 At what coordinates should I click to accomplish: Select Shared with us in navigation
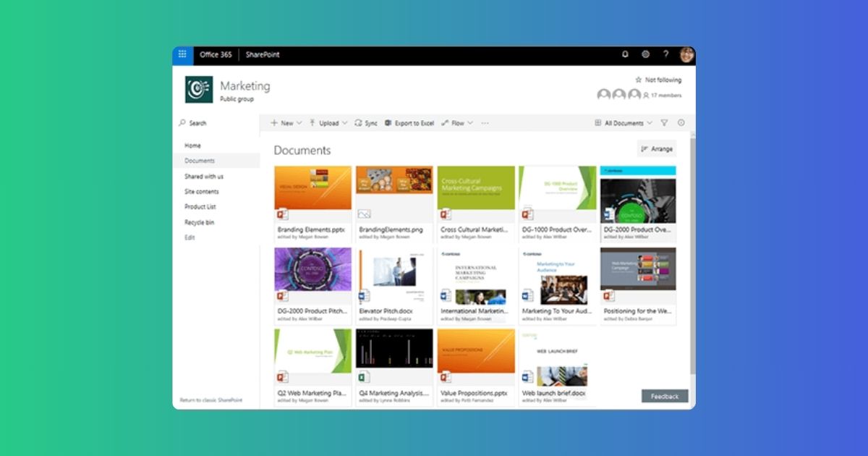click(x=204, y=177)
